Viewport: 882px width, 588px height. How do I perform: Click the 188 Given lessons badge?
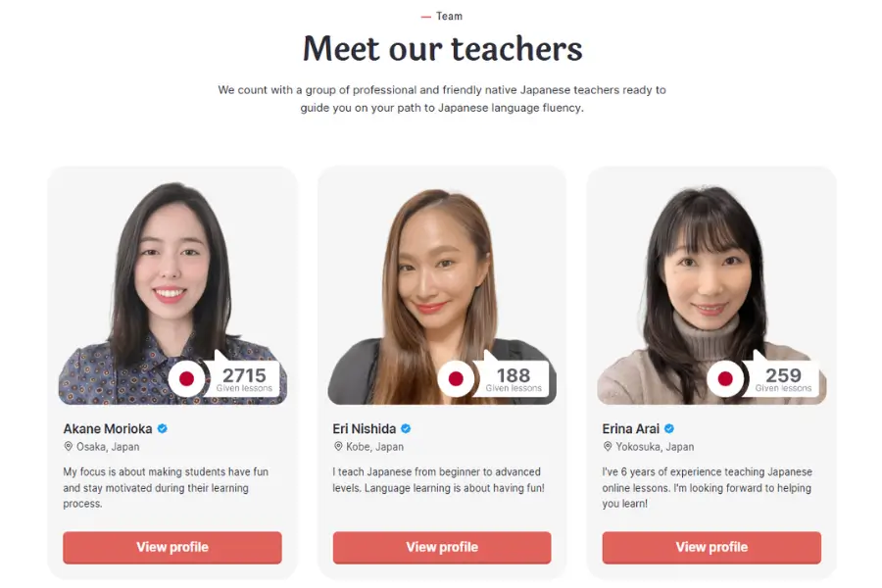(513, 378)
